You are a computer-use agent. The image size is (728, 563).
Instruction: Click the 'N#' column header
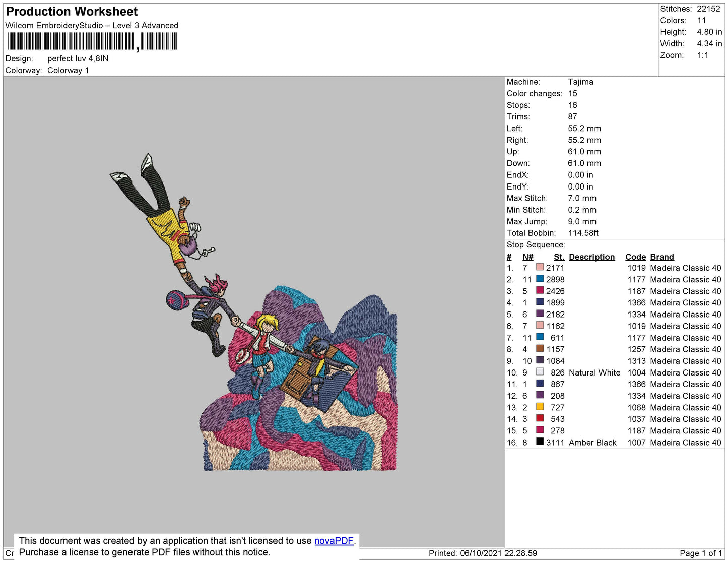pyautogui.click(x=528, y=257)
